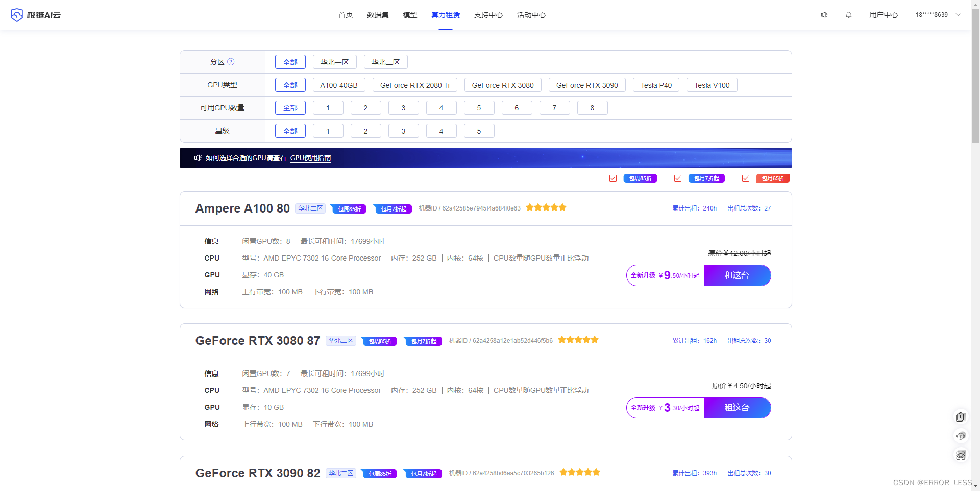Toggle the 包月65折 filter checkbox
The height and width of the screenshot is (491, 980).
click(746, 178)
